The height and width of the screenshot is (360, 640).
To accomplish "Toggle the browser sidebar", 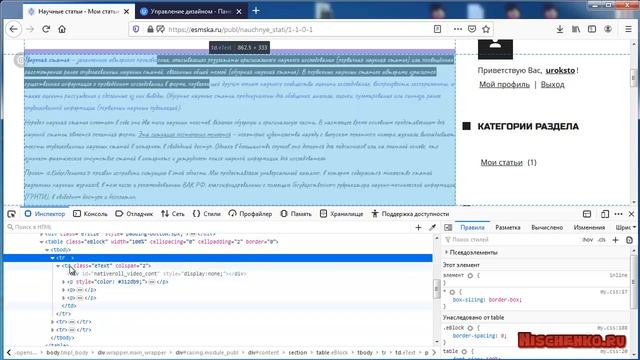I will (592, 29).
